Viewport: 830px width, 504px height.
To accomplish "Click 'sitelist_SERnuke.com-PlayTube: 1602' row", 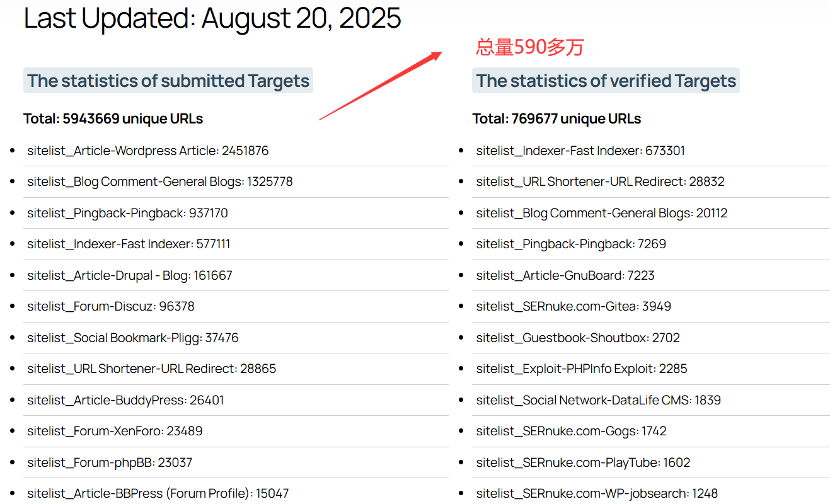I will (x=651, y=462).
